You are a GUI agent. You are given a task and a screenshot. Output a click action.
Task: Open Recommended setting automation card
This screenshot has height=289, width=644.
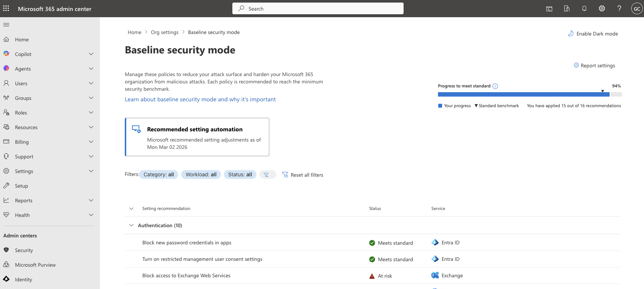pyautogui.click(x=197, y=137)
